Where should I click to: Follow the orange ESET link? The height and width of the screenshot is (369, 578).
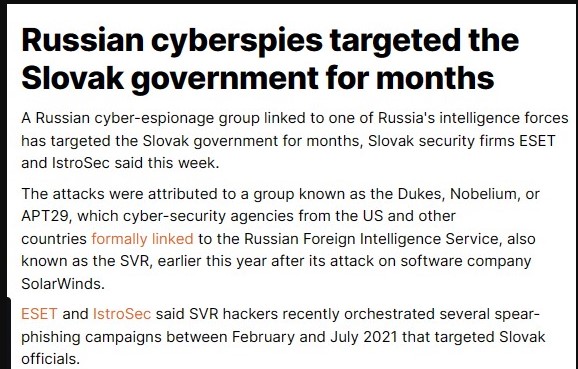(x=39, y=314)
